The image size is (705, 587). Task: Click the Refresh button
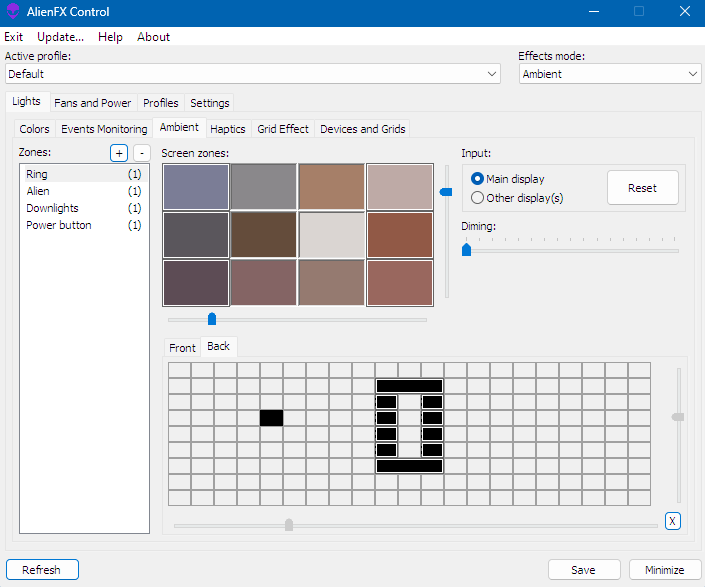[x=42, y=570]
